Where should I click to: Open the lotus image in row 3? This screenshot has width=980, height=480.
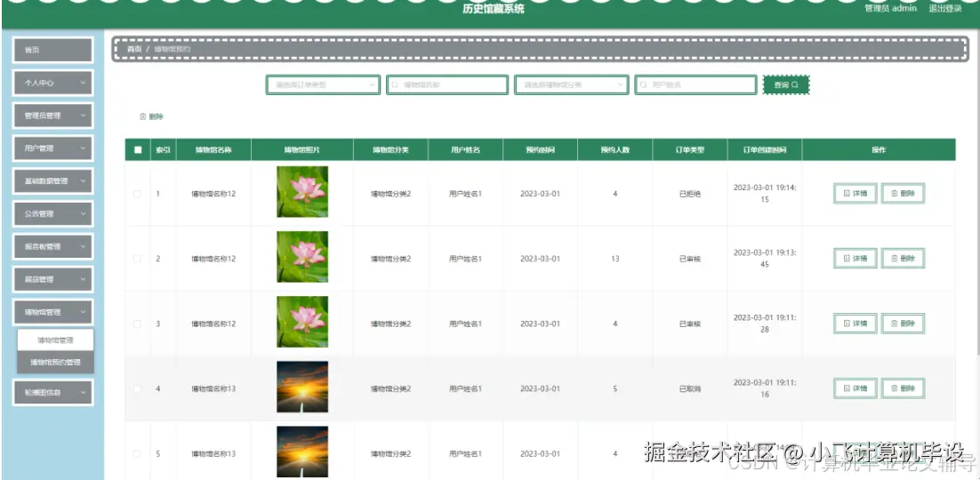[302, 322]
